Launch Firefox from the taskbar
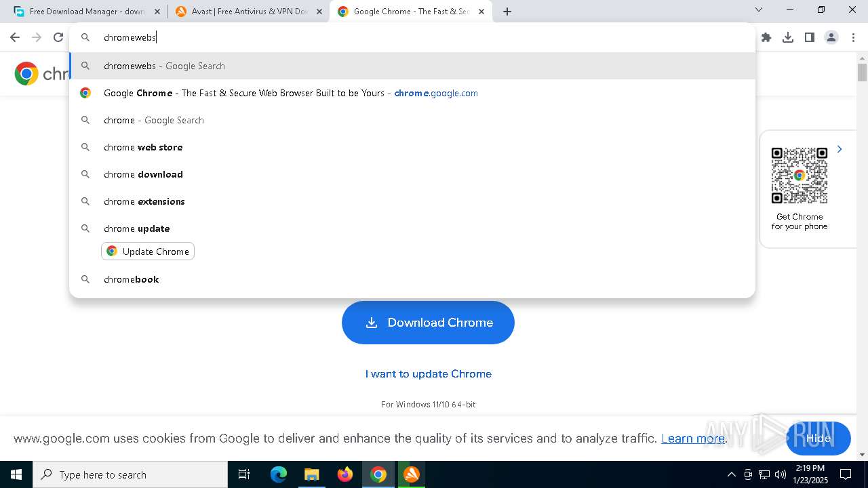868x488 pixels. (345, 474)
